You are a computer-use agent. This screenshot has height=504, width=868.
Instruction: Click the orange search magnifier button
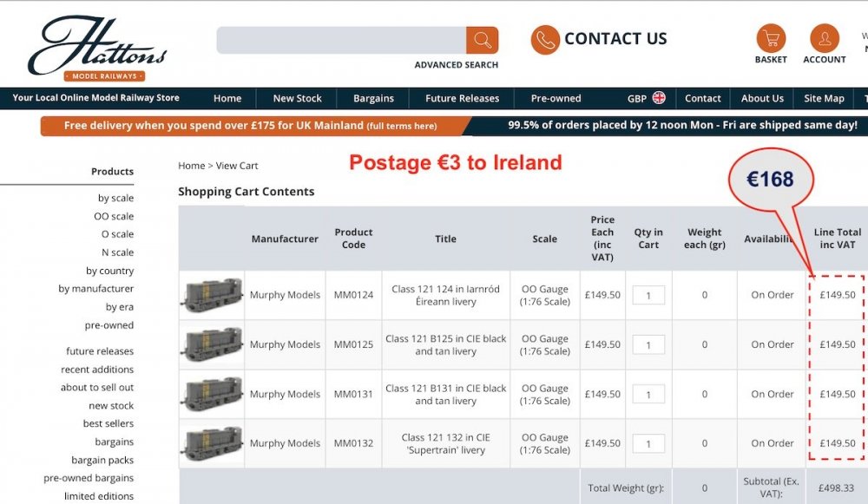tap(482, 40)
